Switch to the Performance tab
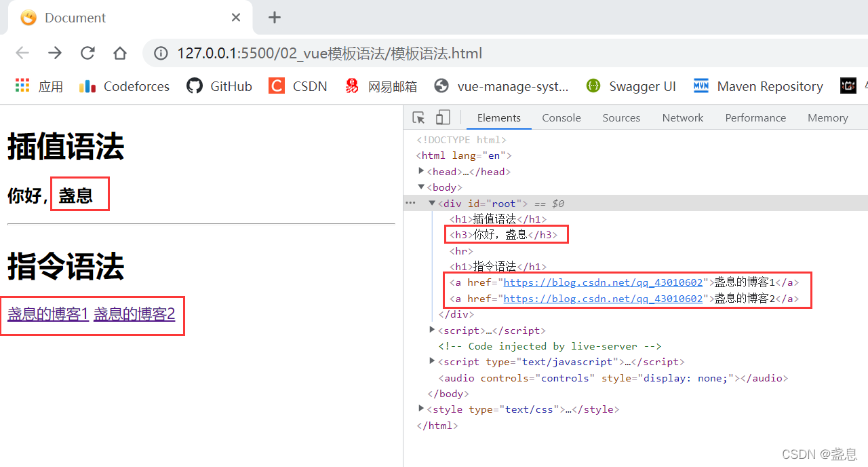The image size is (868, 467). [755, 118]
